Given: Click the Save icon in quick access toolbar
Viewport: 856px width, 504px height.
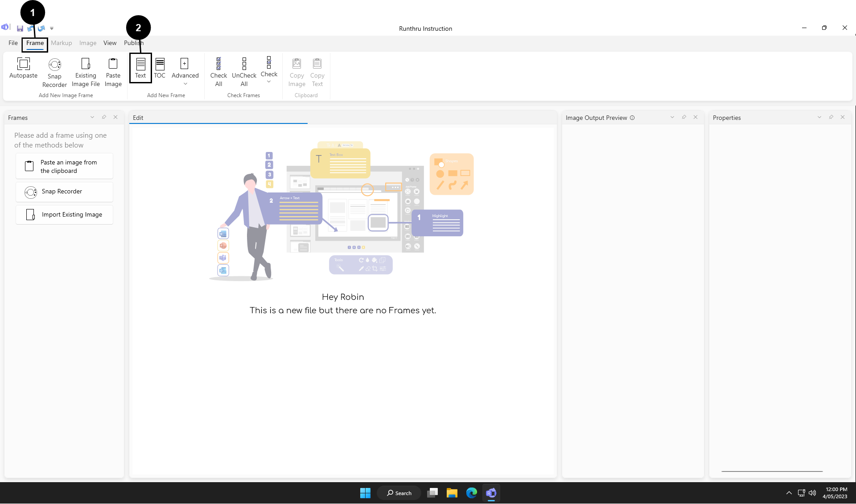Looking at the screenshot, I should tap(20, 29).
